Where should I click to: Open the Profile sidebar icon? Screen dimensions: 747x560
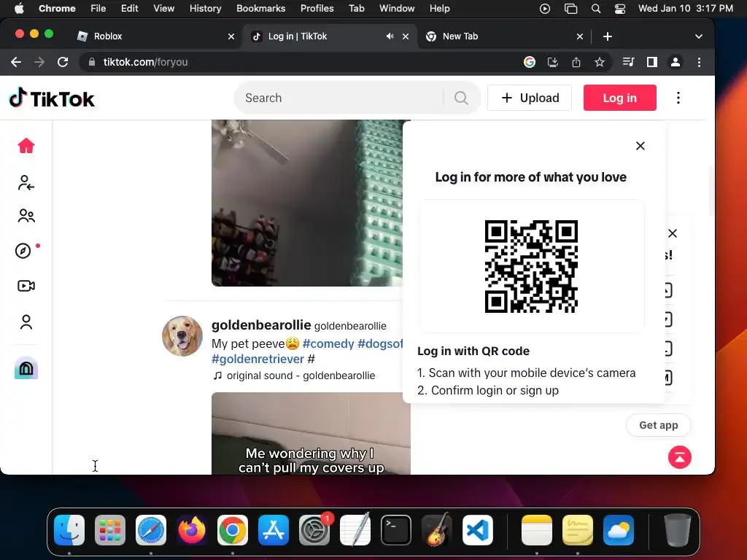click(26, 322)
